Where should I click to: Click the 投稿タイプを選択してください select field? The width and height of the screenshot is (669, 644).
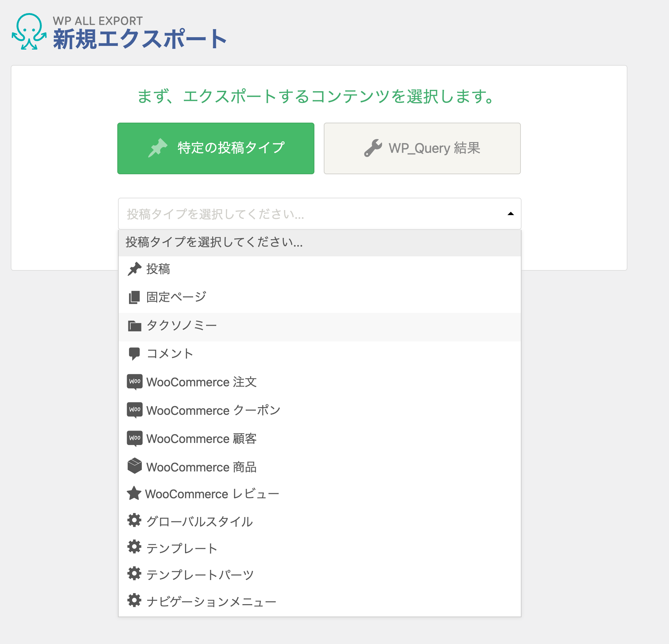(319, 214)
